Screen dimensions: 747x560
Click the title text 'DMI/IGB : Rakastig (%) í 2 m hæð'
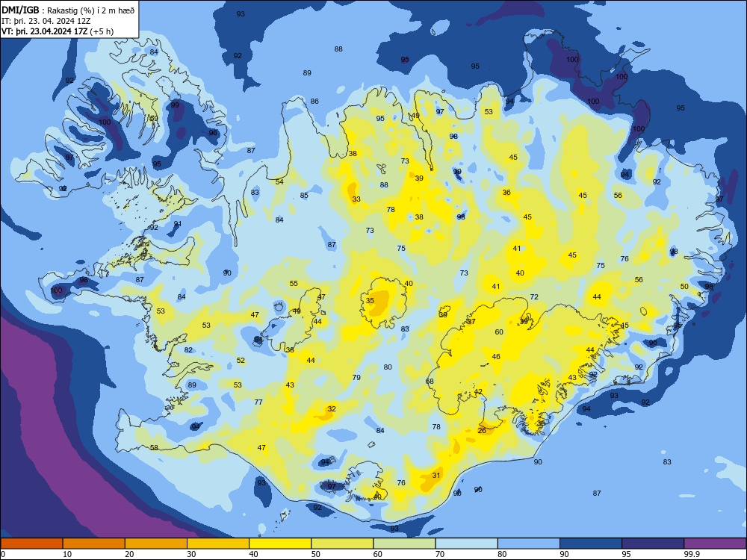[68, 10]
